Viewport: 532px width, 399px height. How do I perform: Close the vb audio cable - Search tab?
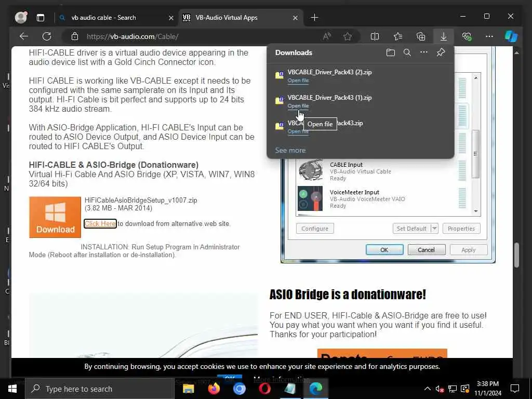tap(171, 18)
